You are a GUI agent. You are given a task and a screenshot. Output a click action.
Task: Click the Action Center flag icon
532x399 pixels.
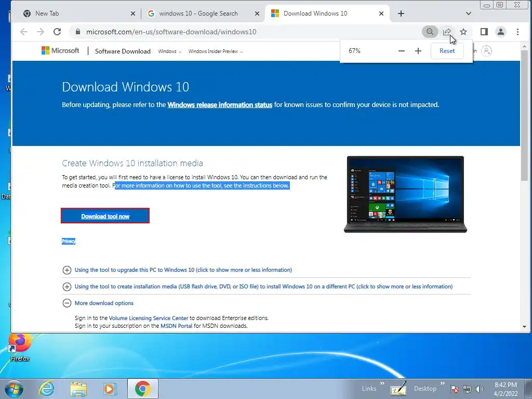point(454,389)
